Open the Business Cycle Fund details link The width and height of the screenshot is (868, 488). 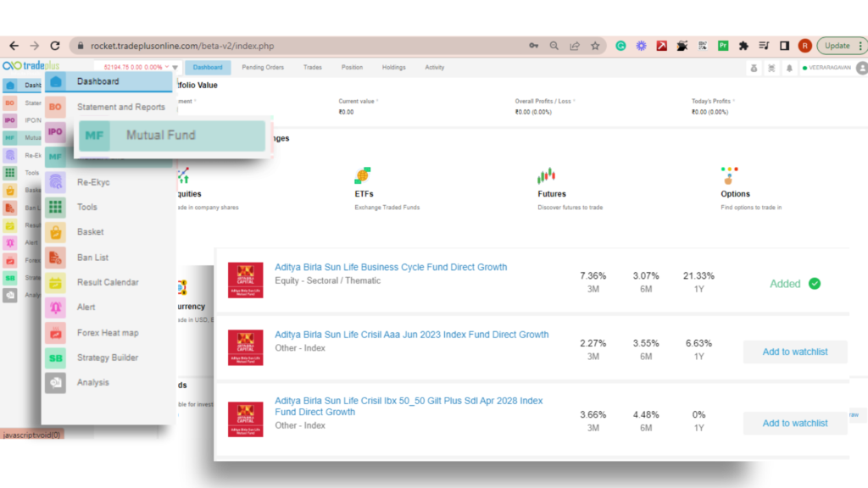391,266
